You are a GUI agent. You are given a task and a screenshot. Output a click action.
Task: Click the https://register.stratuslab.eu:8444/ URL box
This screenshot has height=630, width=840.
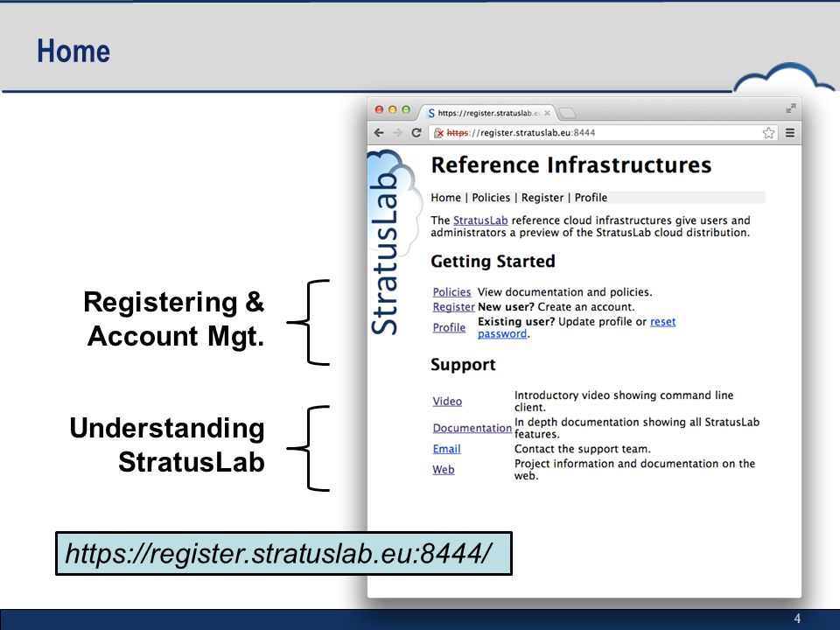283,553
